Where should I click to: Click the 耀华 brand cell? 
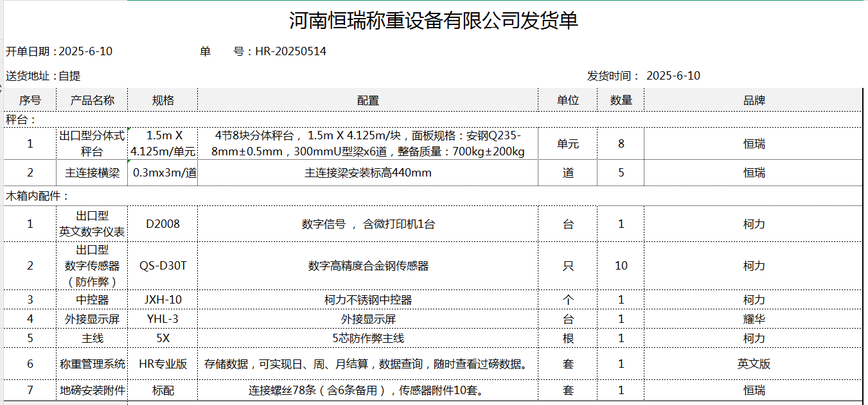tap(754, 319)
